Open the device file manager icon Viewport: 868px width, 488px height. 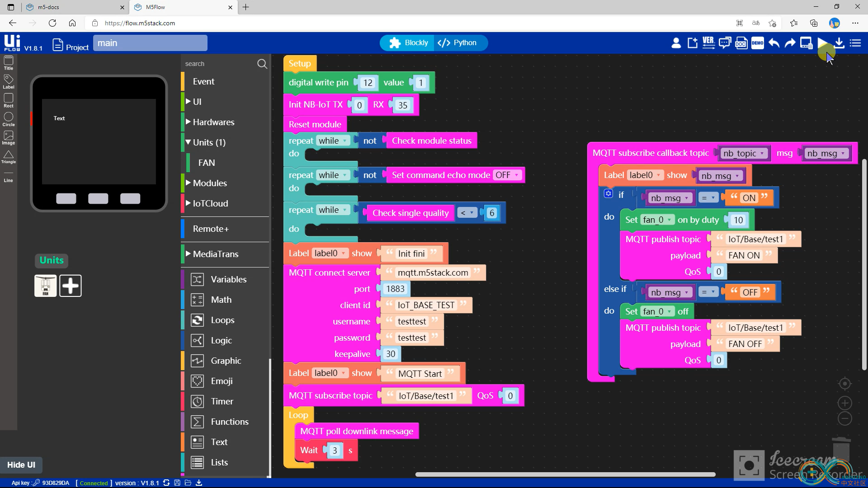pos(806,43)
